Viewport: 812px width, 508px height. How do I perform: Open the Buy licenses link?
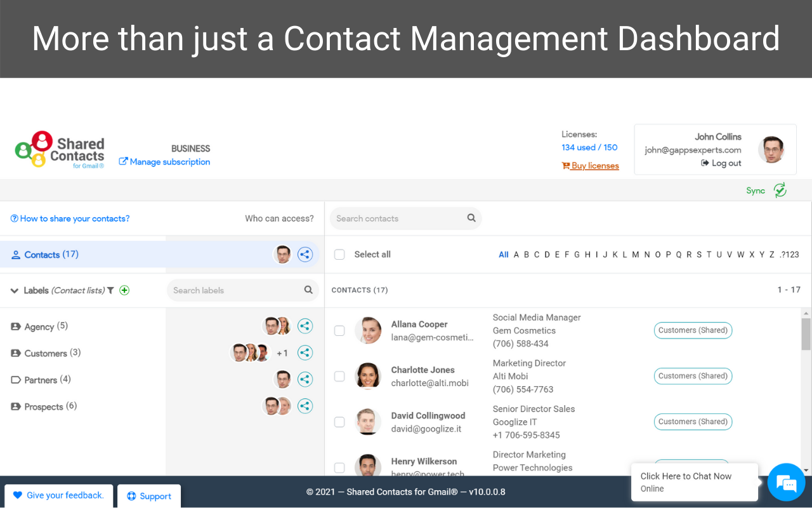pyautogui.click(x=590, y=165)
